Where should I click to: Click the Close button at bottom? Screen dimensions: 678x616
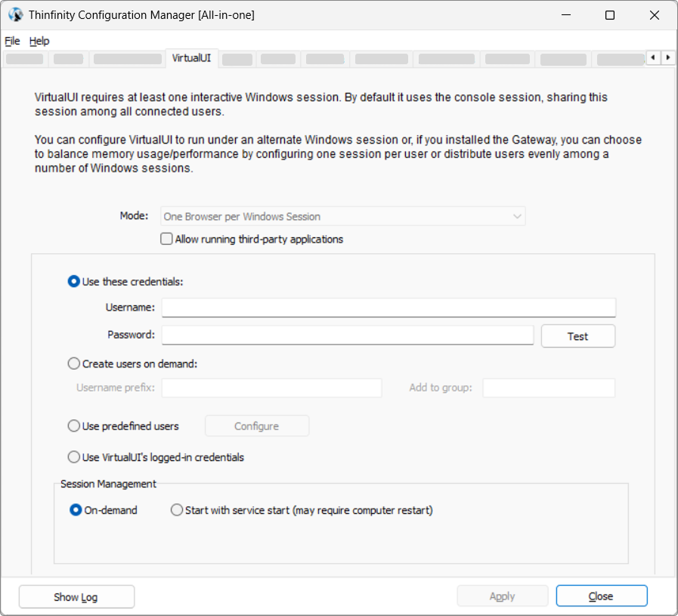[602, 596]
